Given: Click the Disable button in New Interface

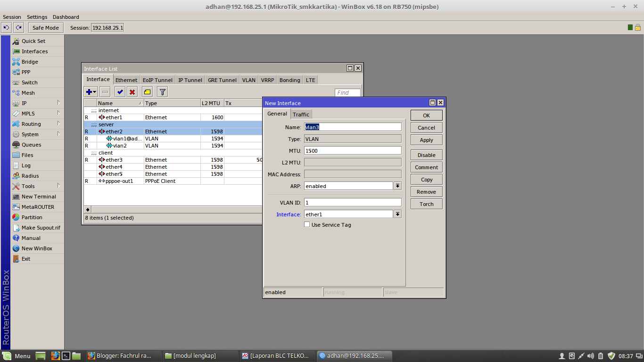Looking at the screenshot, I should tap(426, 155).
